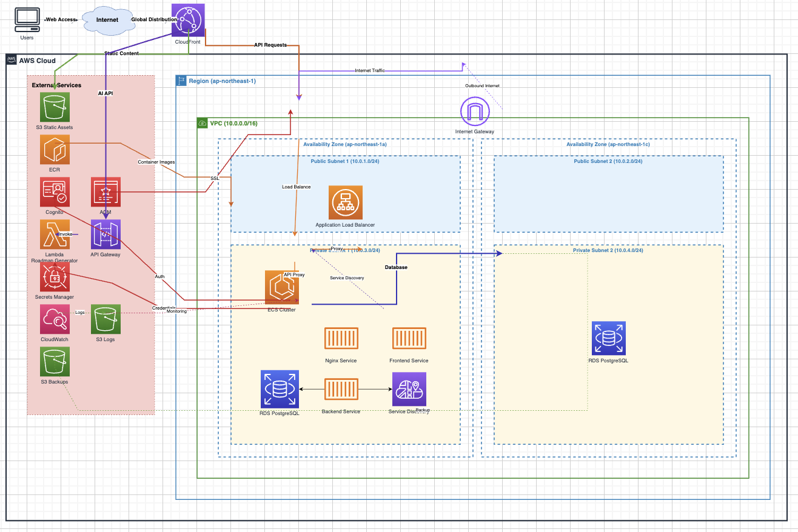Select the VPC cloud icon
This screenshot has height=532, width=798.
click(203, 123)
